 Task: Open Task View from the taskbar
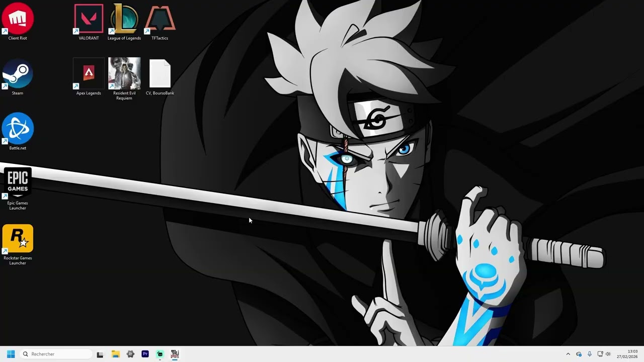(100, 354)
